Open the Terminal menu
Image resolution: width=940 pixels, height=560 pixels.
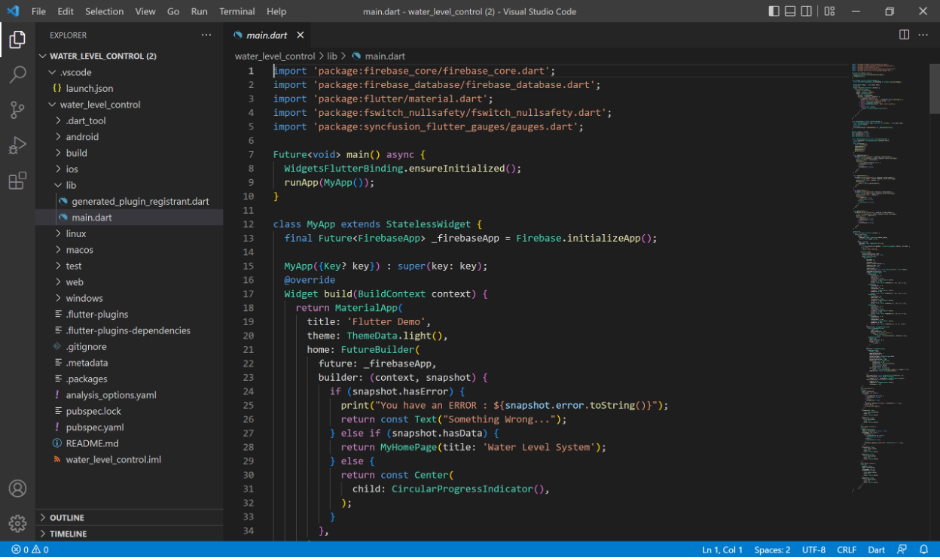pos(237,11)
